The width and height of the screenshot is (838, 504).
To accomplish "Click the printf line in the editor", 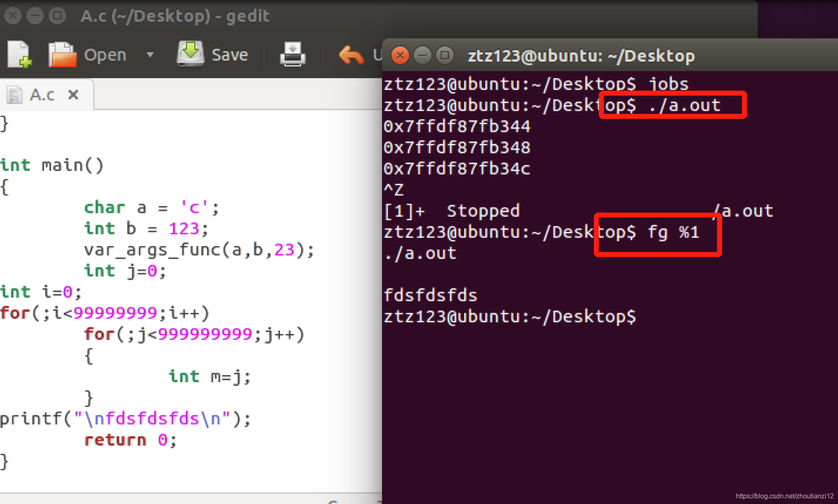I will [125, 419].
